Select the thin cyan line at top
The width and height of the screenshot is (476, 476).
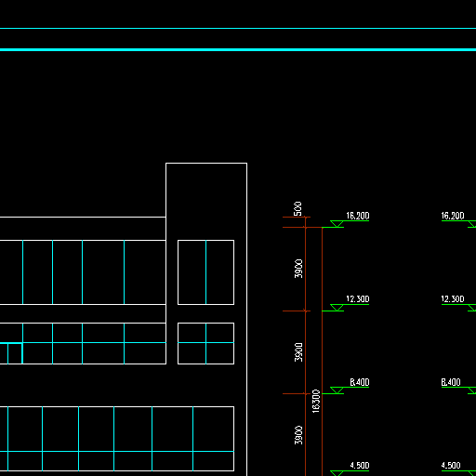[238, 28]
